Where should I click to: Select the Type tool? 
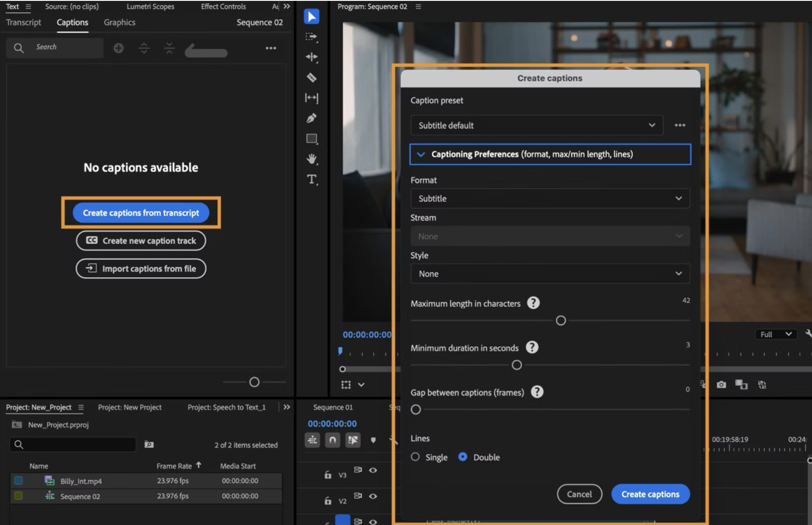[311, 180]
